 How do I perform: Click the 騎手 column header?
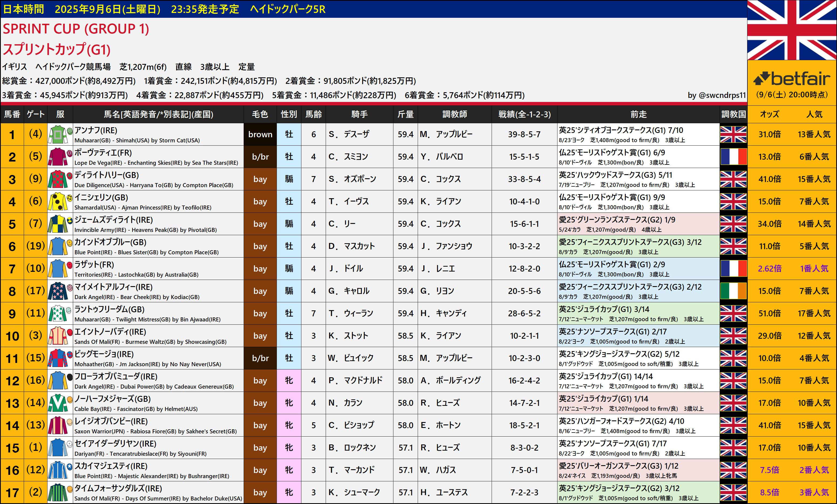click(x=359, y=114)
